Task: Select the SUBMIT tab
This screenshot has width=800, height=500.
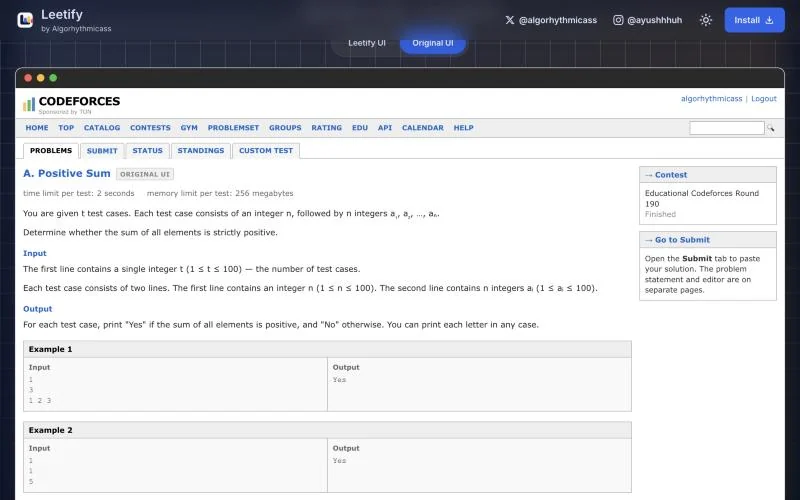Action: click(x=102, y=151)
